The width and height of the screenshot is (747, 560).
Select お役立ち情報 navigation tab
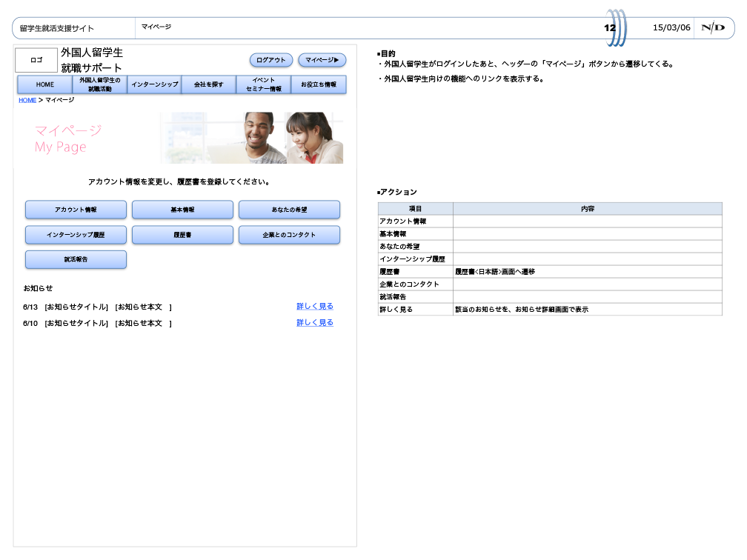(x=318, y=84)
